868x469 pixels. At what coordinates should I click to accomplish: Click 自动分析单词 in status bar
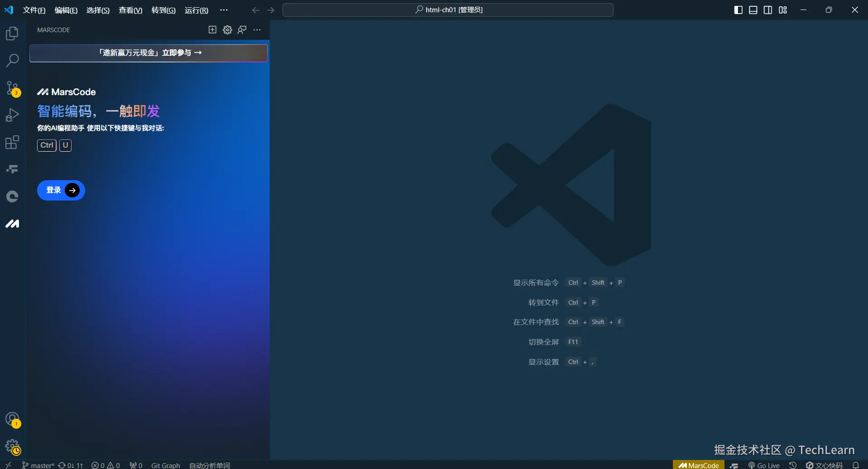pos(210,465)
